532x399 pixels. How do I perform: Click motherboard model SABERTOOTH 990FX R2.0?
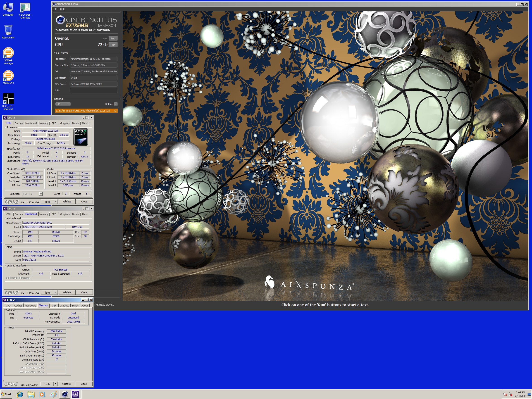click(x=44, y=227)
